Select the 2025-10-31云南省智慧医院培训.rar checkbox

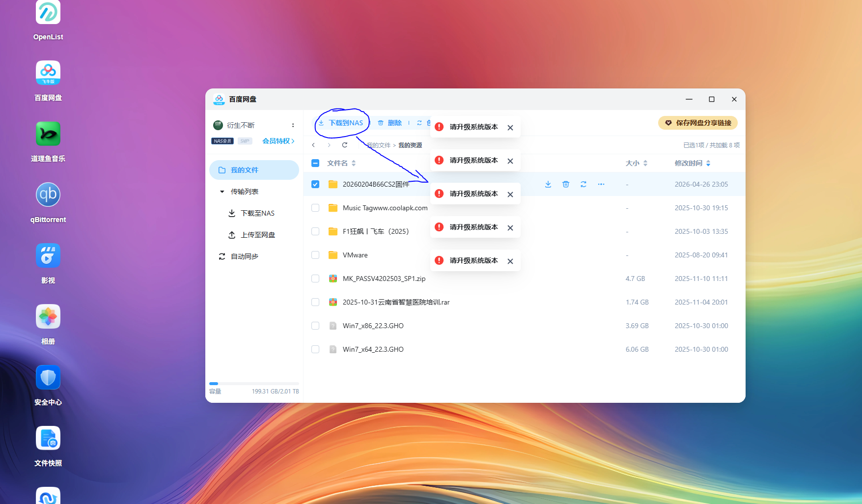[315, 302]
